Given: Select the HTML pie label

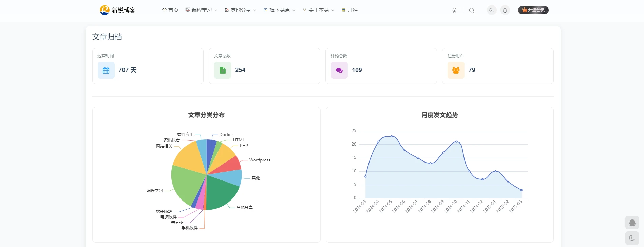Looking at the screenshot, I should pos(239,140).
